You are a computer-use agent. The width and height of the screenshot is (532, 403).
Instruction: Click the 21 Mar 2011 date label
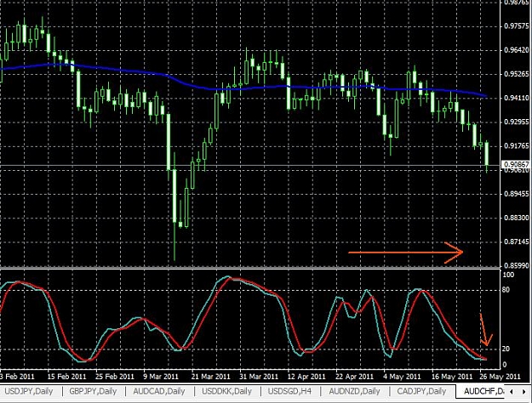(211, 377)
